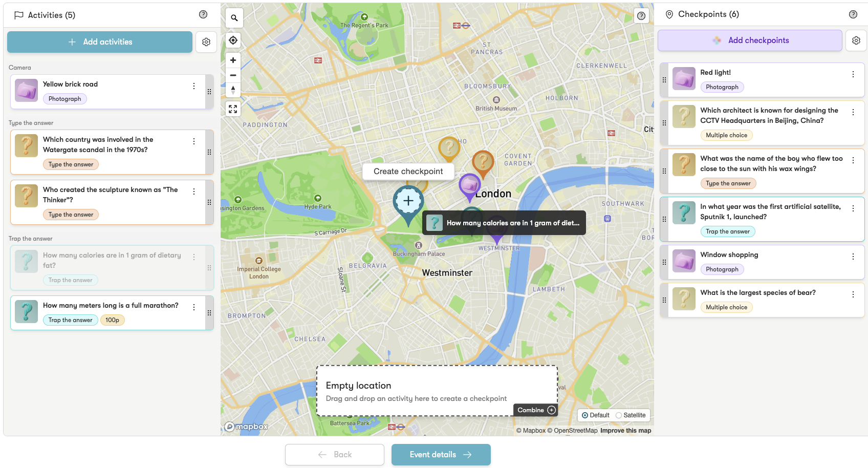Proceed to Event details
Screen dimensions: 868x468
pyautogui.click(x=441, y=455)
